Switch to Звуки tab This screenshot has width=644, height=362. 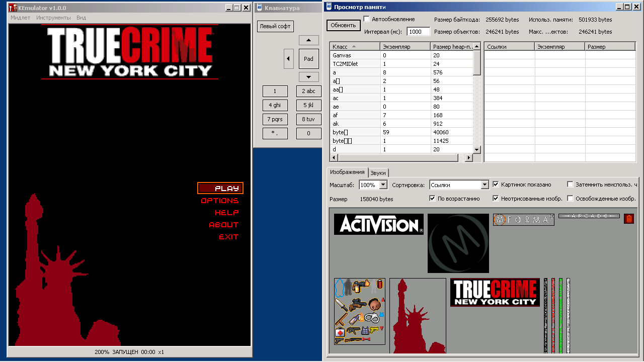pos(378,173)
